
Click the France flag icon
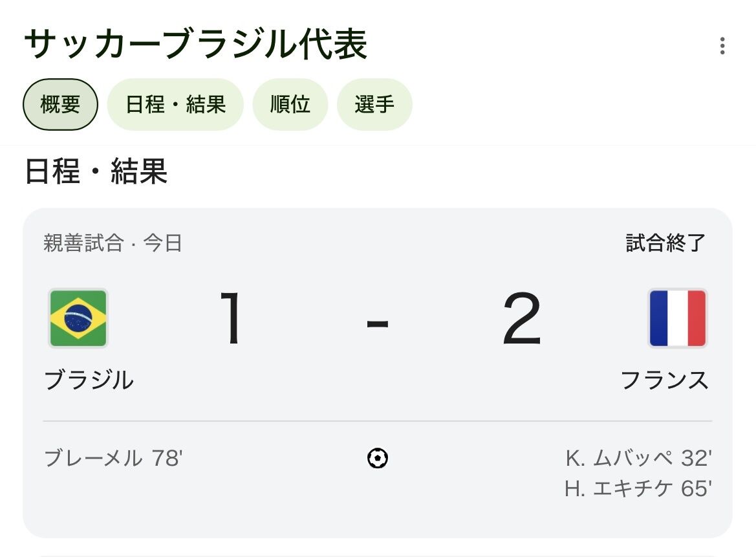pos(677,318)
